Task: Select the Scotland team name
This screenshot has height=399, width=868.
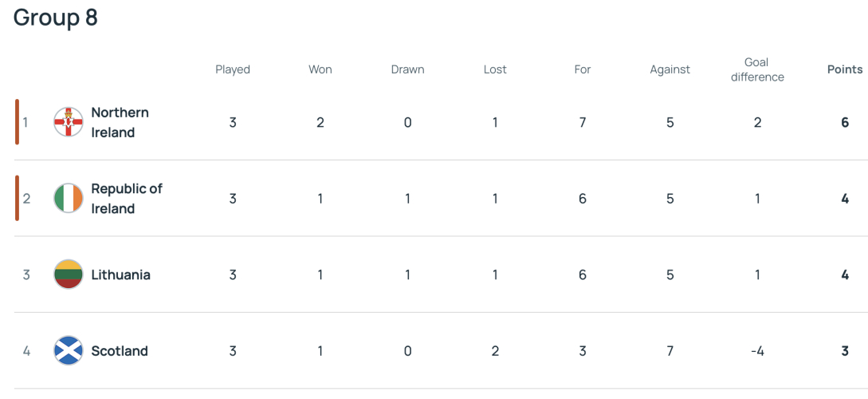Action: coord(120,351)
